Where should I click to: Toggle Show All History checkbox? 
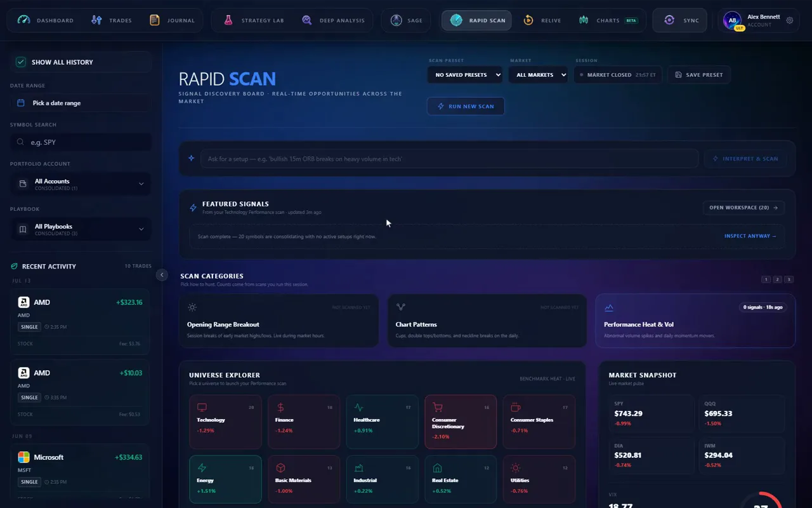pos(21,62)
